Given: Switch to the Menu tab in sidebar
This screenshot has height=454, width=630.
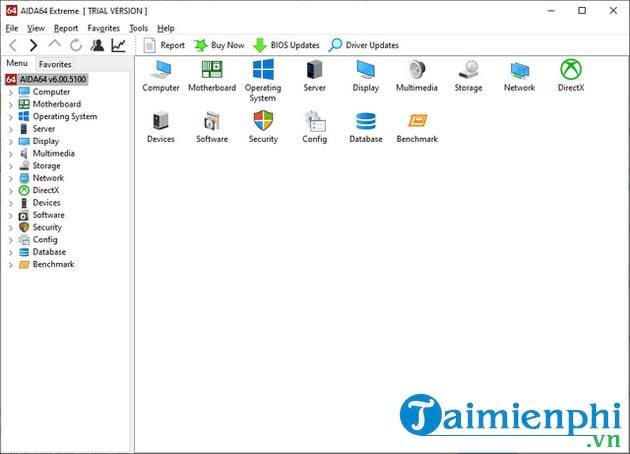Looking at the screenshot, I should click(x=17, y=63).
